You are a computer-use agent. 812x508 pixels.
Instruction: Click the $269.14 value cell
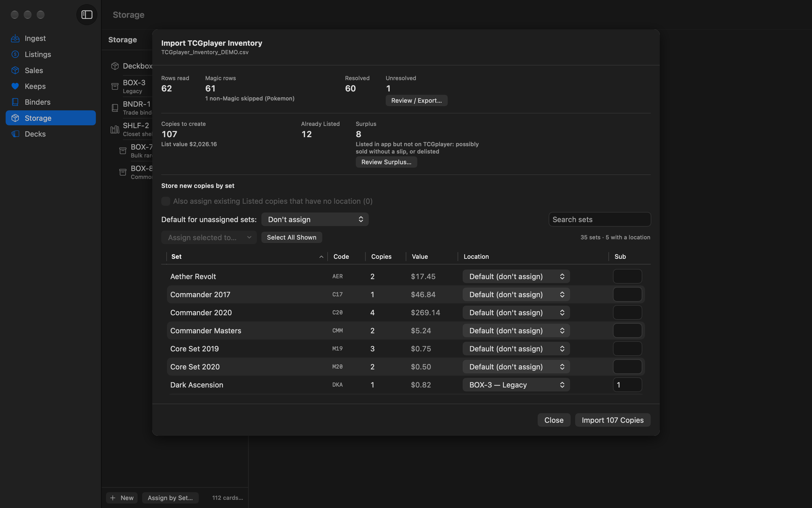pos(425,312)
